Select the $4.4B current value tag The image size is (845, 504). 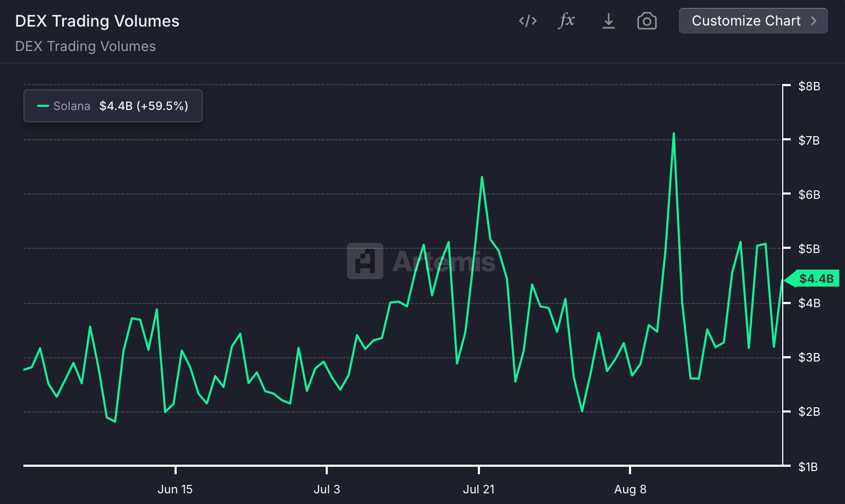point(813,279)
